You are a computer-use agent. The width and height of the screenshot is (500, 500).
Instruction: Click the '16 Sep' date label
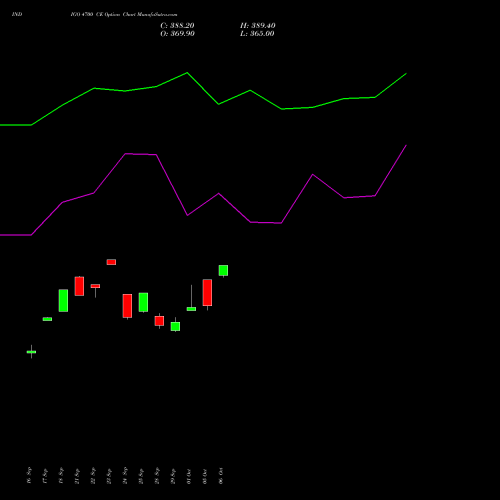pyautogui.click(x=29, y=475)
